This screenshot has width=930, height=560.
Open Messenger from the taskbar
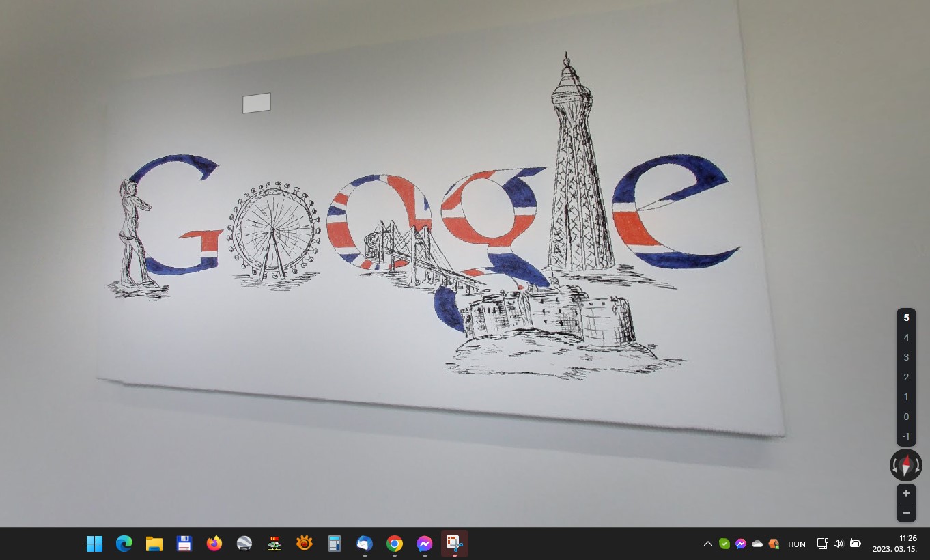[425, 544]
